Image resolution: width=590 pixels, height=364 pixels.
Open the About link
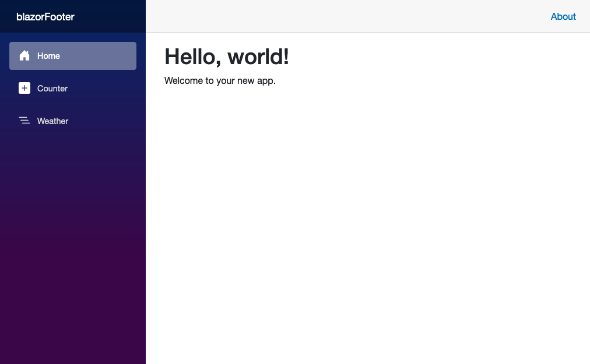coord(563,16)
